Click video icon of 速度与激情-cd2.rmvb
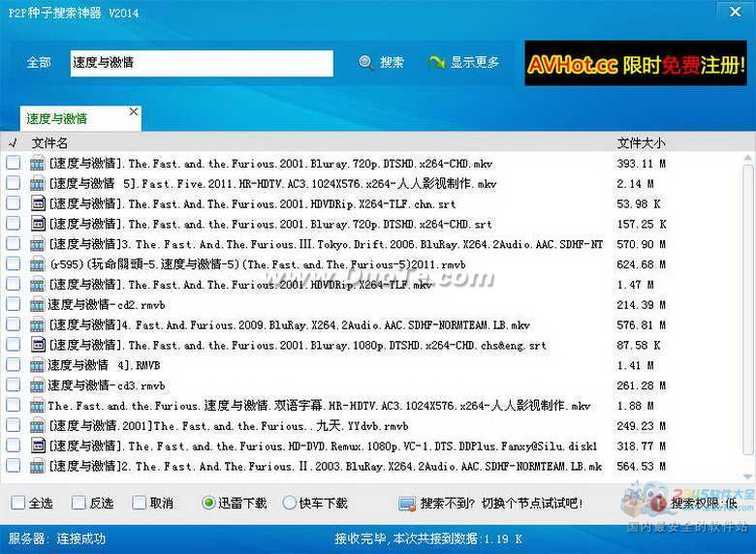This screenshot has height=554, width=756. tap(37, 305)
